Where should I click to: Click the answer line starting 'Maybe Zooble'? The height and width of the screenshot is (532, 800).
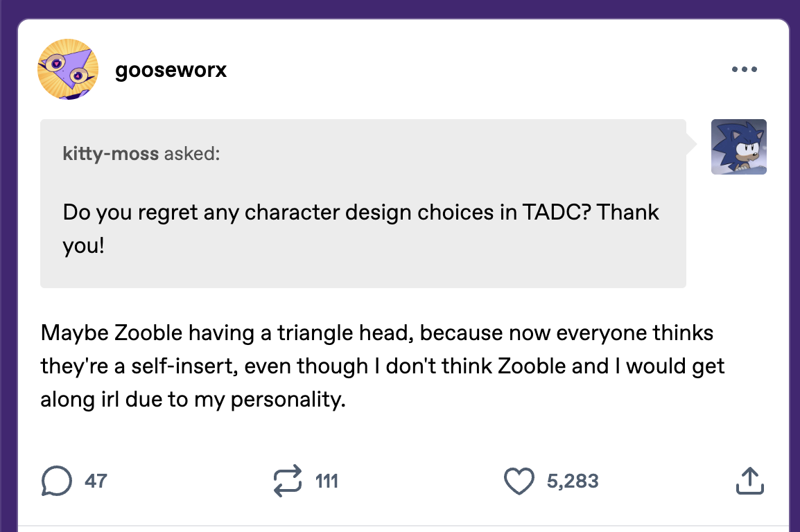(x=376, y=332)
